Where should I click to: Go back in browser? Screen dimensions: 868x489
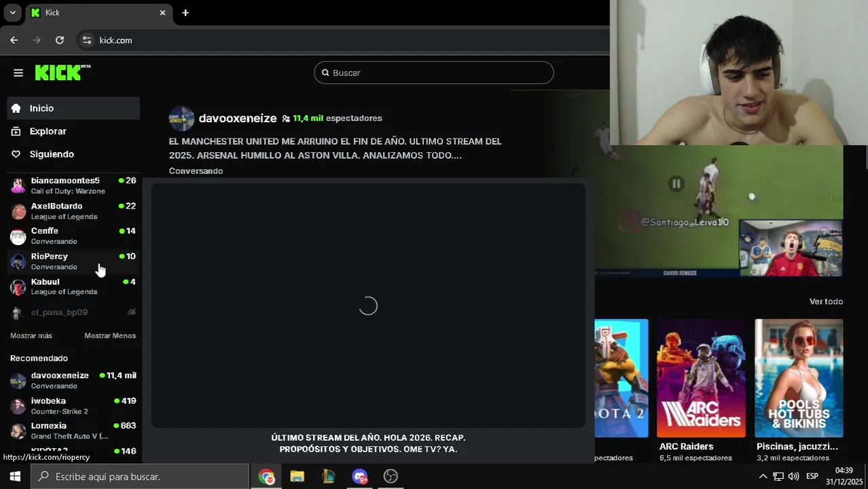pyautogui.click(x=14, y=40)
